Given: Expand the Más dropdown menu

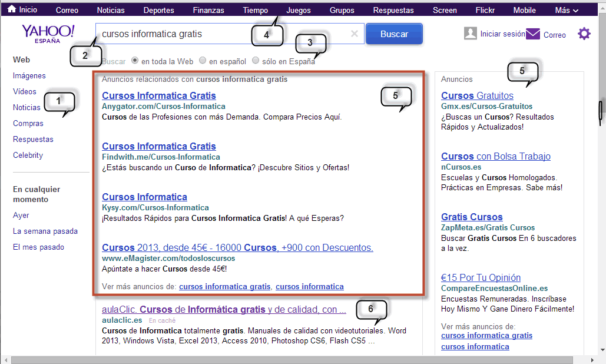Looking at the screenshot, I should pyautogui.click(x=567, y=11).
